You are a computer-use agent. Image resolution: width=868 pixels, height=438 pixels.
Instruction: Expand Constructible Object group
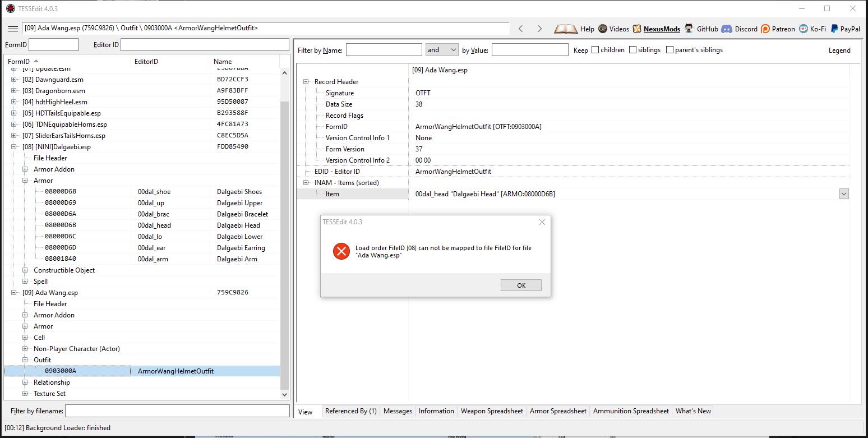pos(25,270)
